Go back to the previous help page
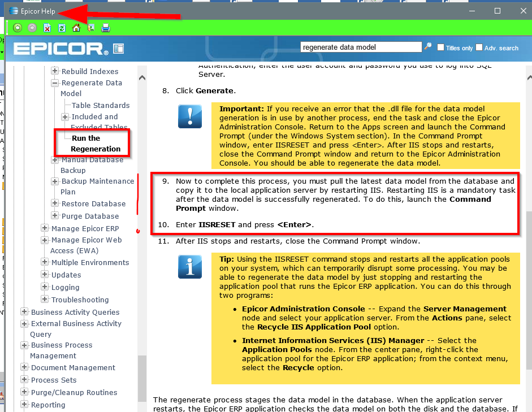 click(x=18, y=28)
